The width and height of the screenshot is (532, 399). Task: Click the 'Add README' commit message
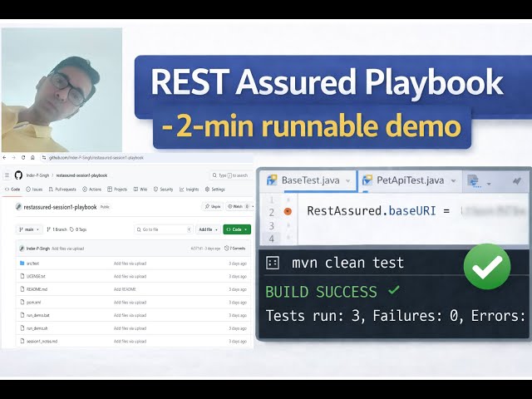tap(125, 289)
